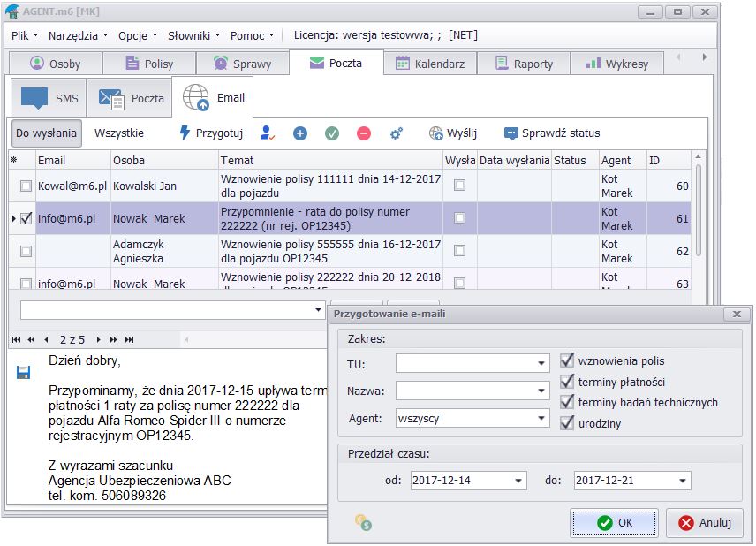Screen dimensions: 756x546
Task: Click the coins icon in the dialog
Action: pos(364,522)
